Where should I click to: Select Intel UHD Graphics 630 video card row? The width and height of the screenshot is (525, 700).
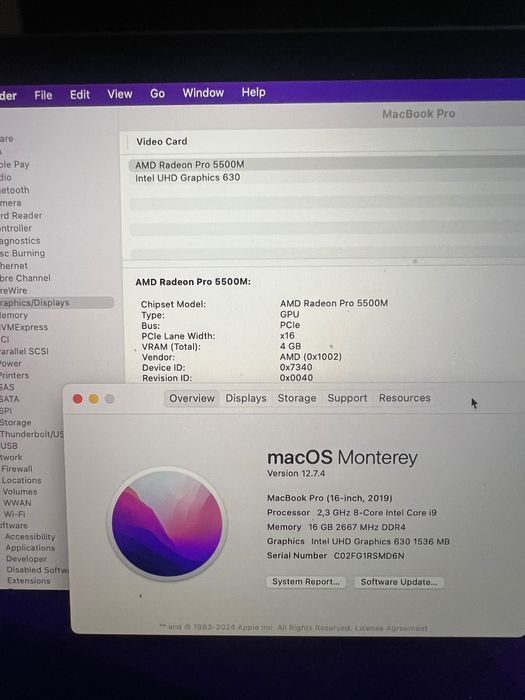pos(327,177)
